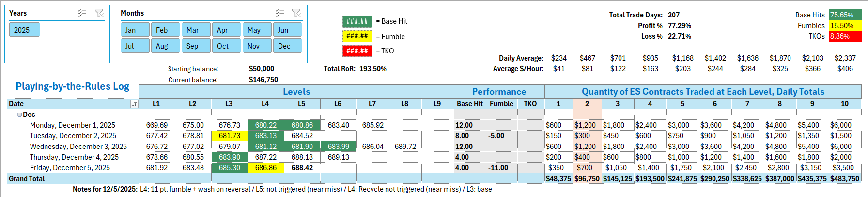The width and height of the screenshot is (868, 197).
Task: Select the Performance header group
Action: (x=499, y=92)
